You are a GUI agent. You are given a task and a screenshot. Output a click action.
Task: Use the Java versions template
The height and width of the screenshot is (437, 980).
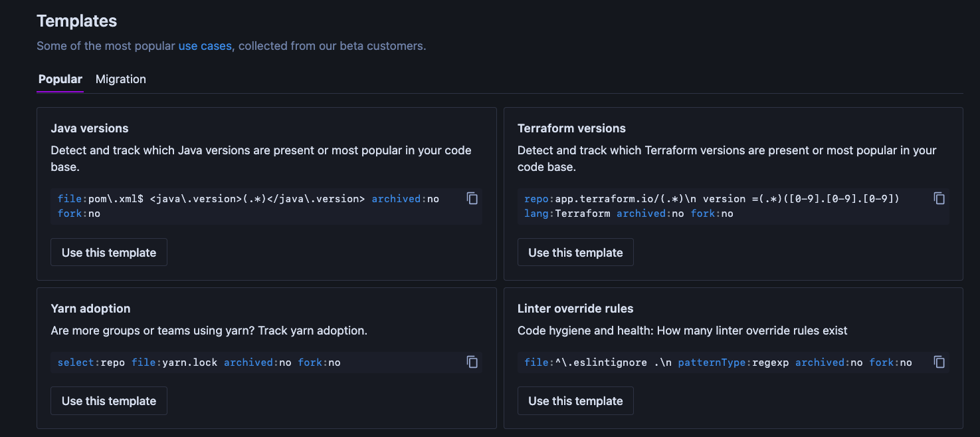109,253
